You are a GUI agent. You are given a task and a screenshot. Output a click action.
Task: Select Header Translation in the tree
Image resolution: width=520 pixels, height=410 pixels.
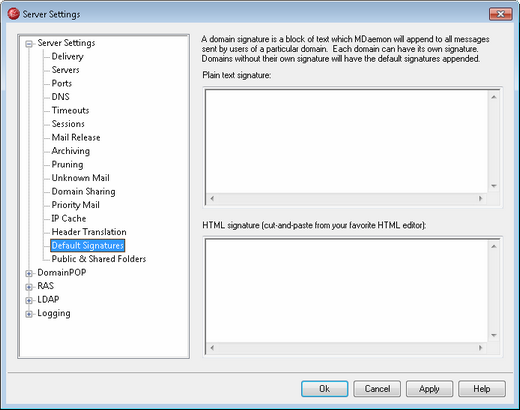[x=89, y=232]
